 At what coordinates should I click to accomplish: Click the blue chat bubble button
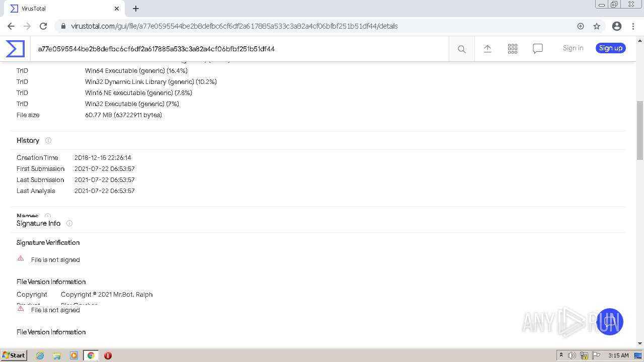[x=610, y=322]
